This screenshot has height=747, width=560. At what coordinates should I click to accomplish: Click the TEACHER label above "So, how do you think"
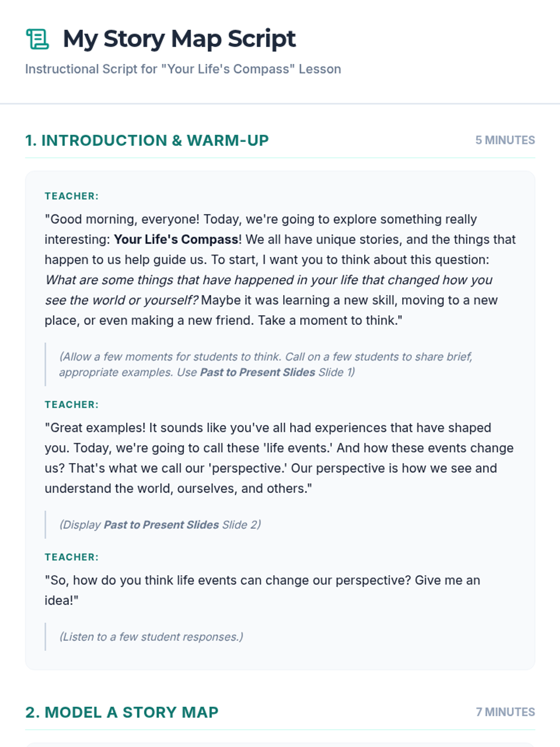[x=71, y=557]
